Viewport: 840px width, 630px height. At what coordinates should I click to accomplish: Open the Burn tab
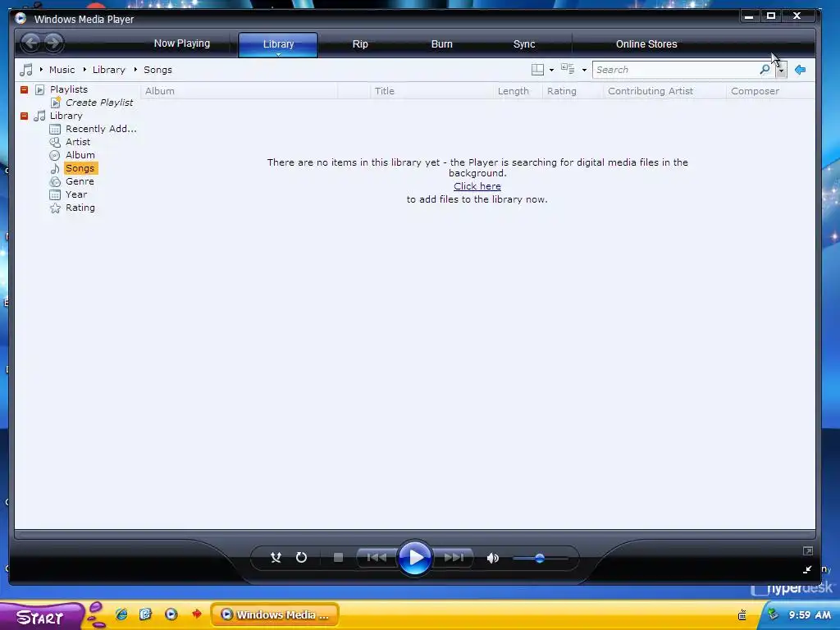click(442, 44)
